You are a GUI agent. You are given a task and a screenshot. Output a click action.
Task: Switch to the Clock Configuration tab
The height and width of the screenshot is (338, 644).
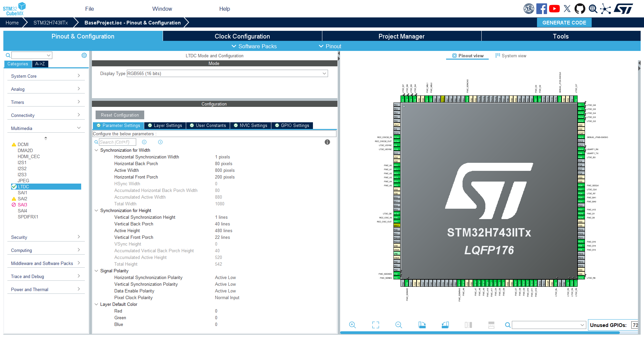click(x=242, y=36)
